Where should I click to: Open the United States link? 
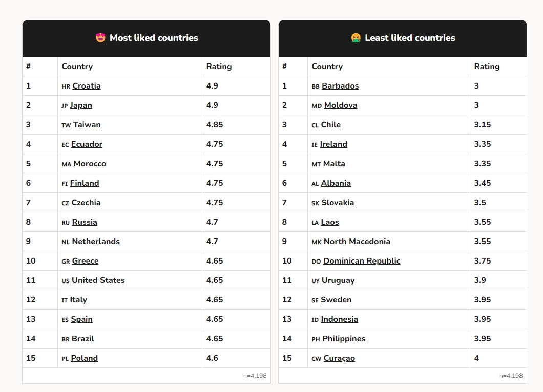(x=98, y=280)
